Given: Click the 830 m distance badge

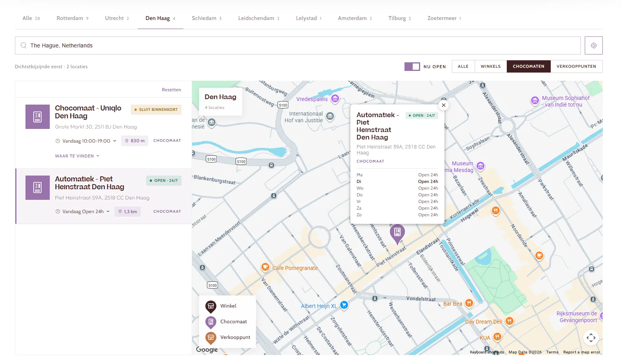Looking at the screenshot, I should pos(134,141).
